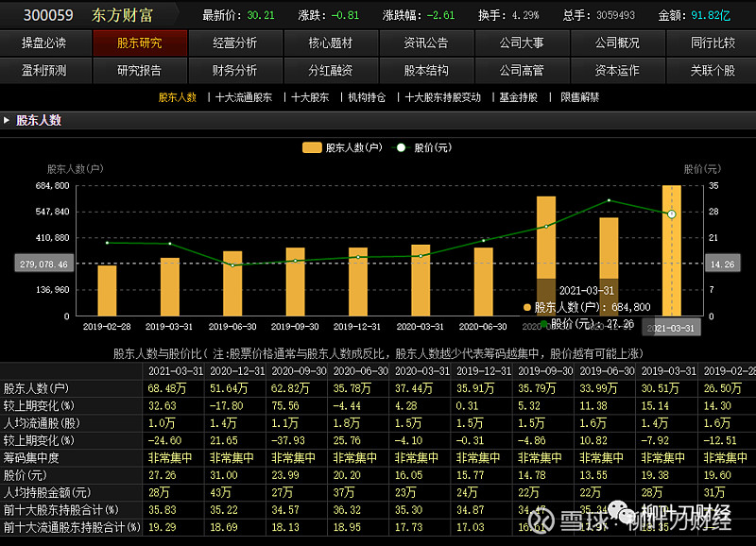Open the 经营分析 tab

tap(235, 43)
